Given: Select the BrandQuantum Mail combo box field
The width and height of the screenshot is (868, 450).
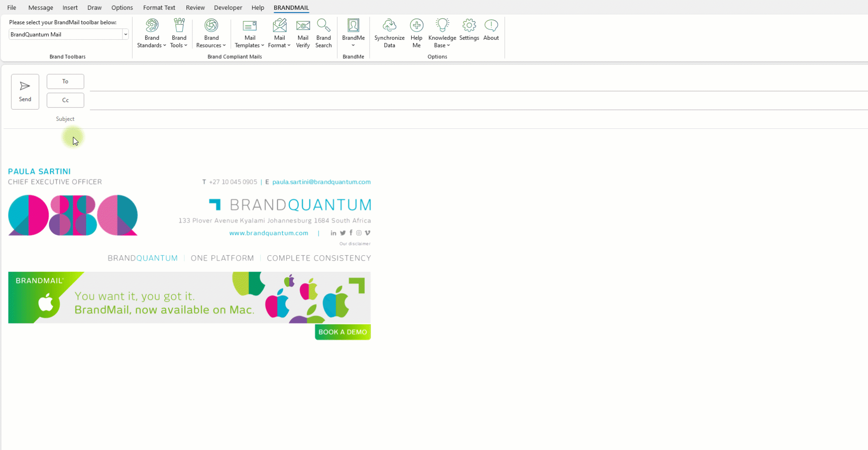Looking at the screenshot, I should (66, 34).
